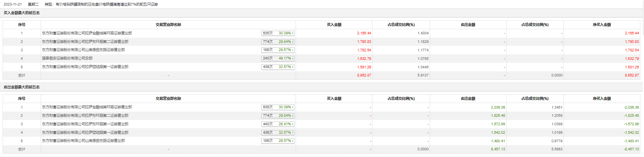Image resolution: width=644 pixels, height=157 pixels.
Task: Expand 774次 29.84% badge in sell table
Action: click(278, 116)
